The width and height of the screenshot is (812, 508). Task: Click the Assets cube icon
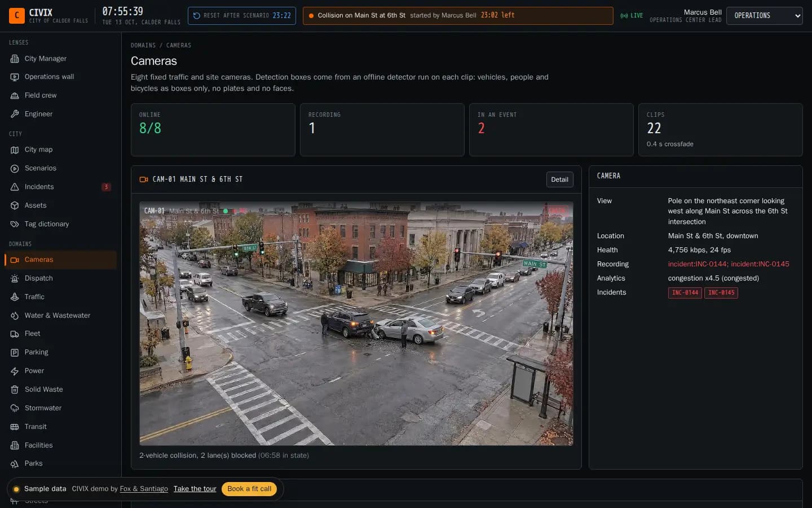[15, 205]
